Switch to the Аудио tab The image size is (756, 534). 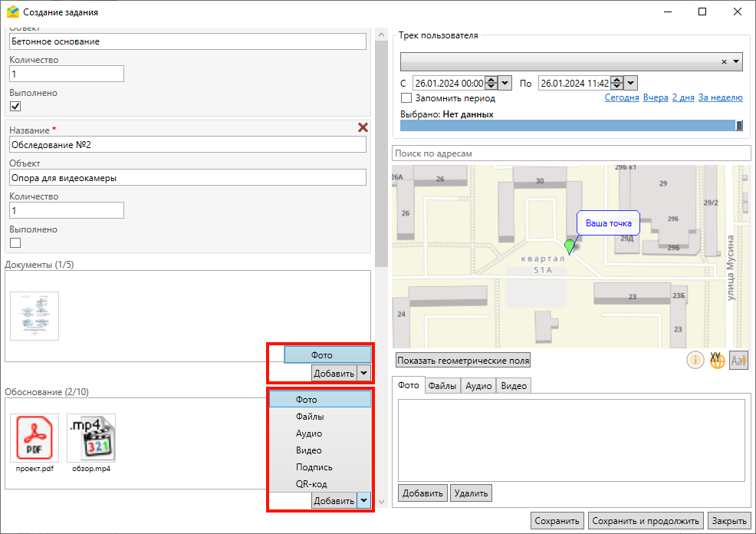[x=478, y=386]
